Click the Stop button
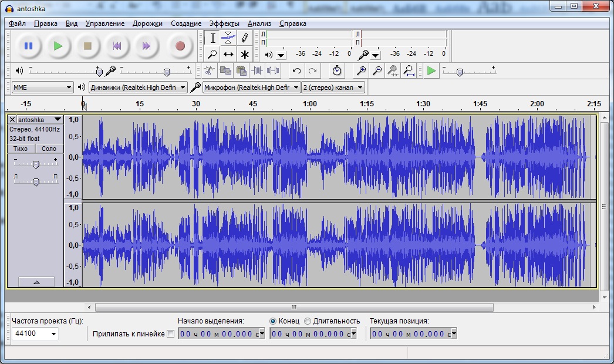The height and width of the screenshot is (364, 614). 87,46
